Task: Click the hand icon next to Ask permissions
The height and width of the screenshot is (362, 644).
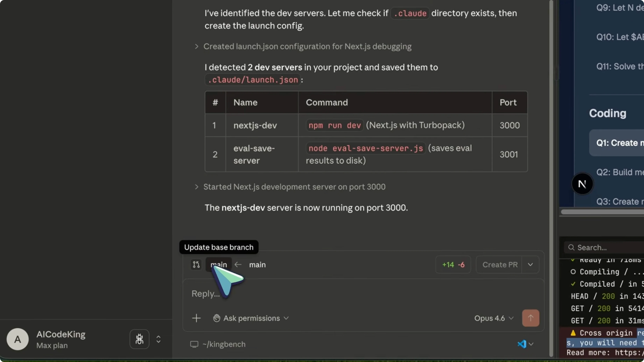Action: [x=216, y=318]
